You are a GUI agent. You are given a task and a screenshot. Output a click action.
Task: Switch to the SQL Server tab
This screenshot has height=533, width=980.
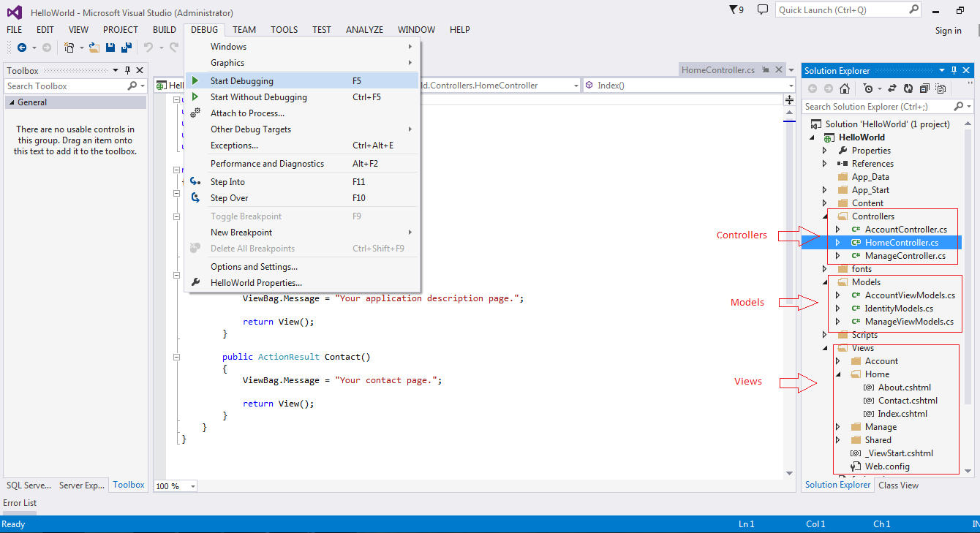(x=29, y=485)
